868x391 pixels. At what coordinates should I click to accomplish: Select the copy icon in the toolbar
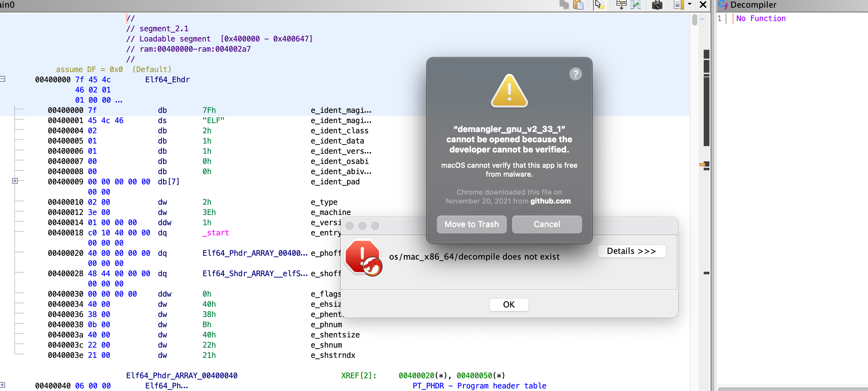[564, 5]
